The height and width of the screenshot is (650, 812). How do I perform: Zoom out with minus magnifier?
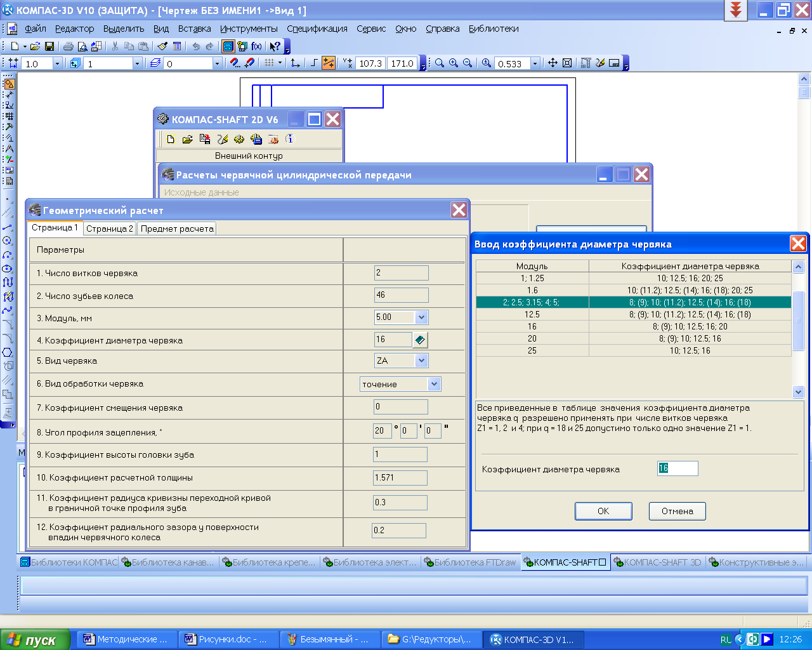(468, 63)
